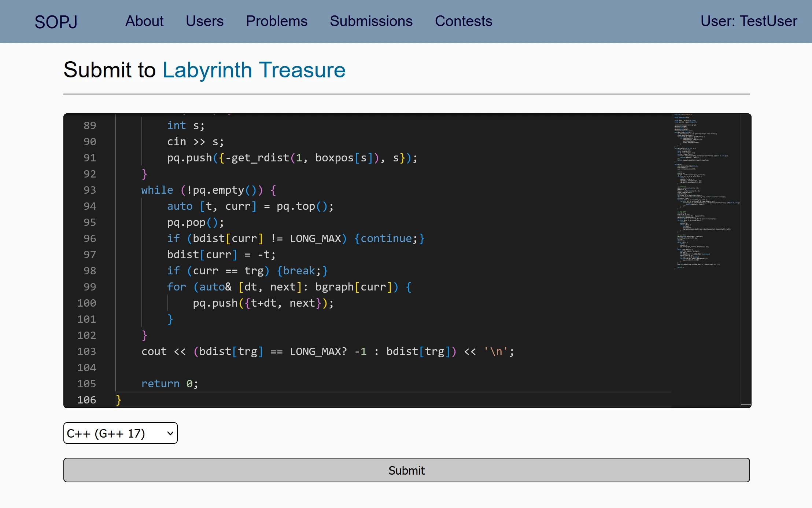Click line number 106 in gutter
The height and width of the screenshot is (508, 812).
(x=86, y=400)
